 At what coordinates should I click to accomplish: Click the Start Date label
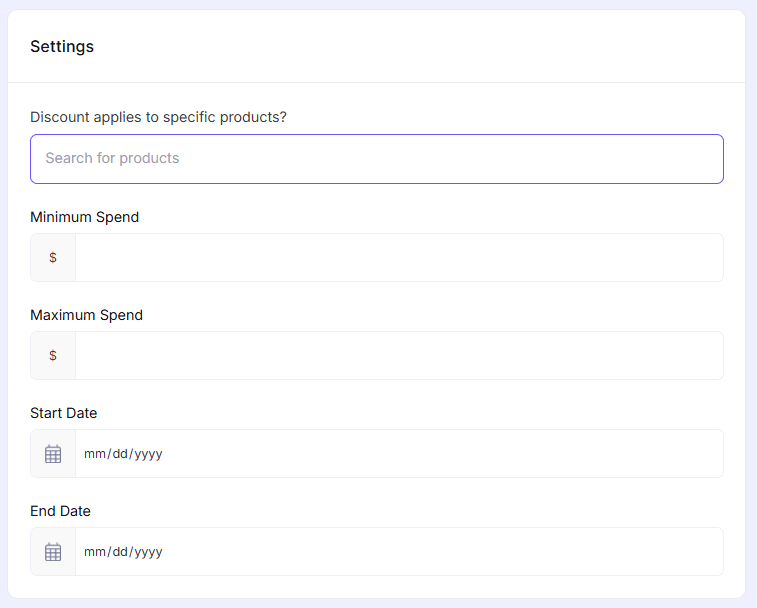63,413
